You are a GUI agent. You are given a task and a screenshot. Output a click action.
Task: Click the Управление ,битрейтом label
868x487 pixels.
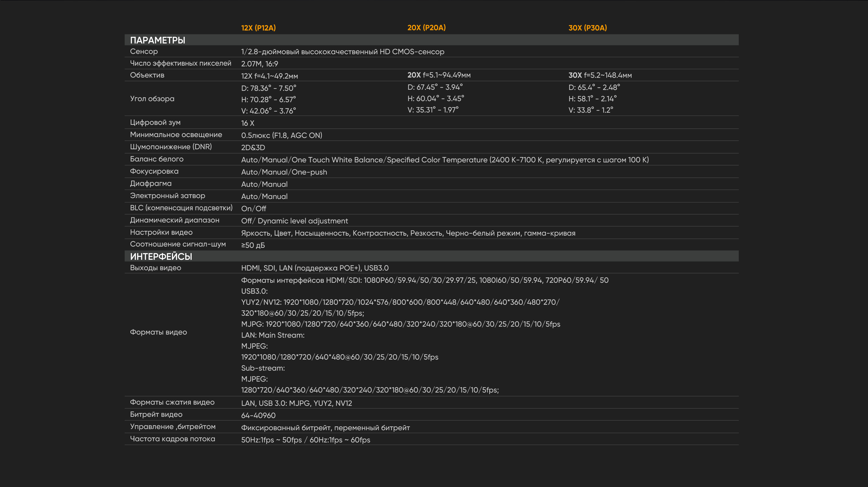pyautogui.click(x=173, y=427)
